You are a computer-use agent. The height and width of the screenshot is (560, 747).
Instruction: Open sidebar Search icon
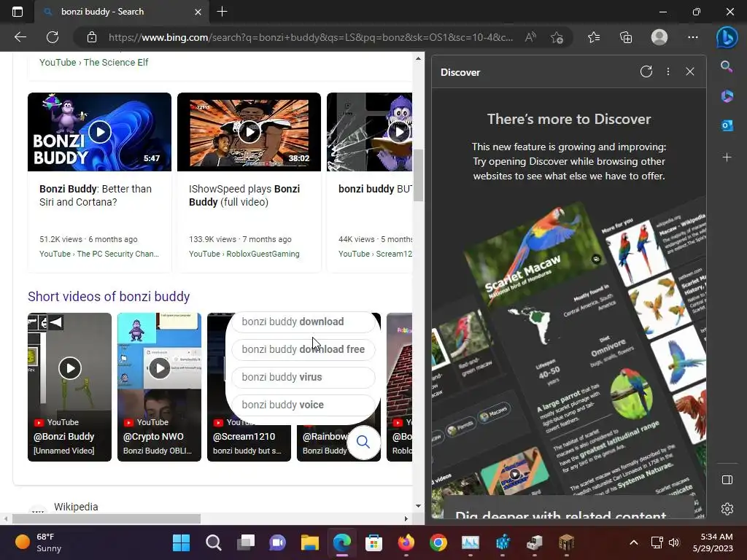point(727,66)
